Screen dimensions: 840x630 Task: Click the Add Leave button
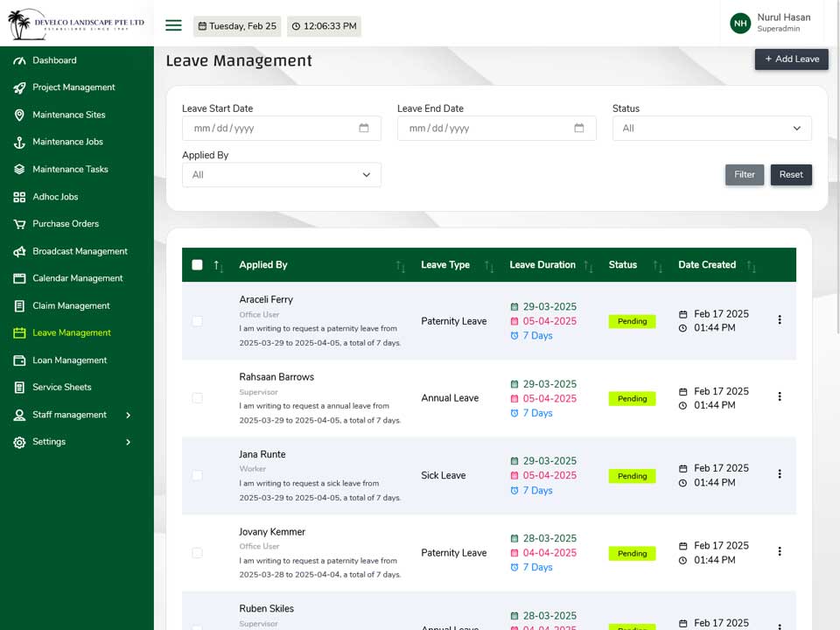(792, 59)
